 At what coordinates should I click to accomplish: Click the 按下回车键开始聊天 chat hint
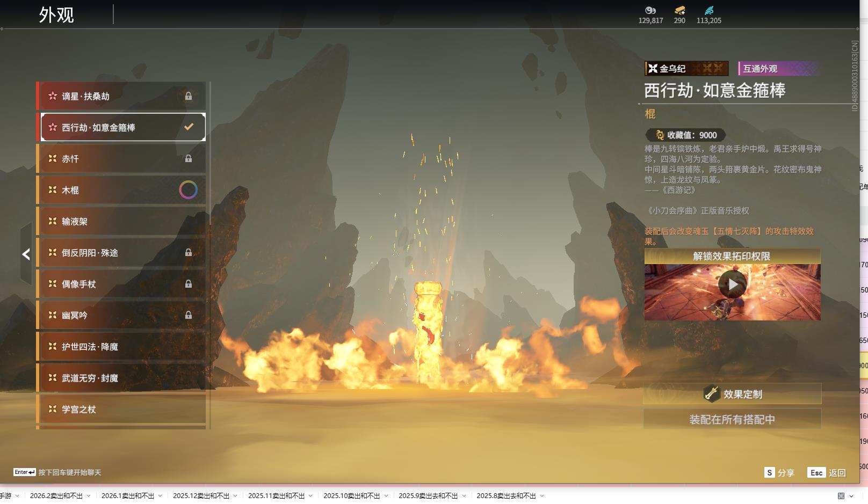click(70, 472)
